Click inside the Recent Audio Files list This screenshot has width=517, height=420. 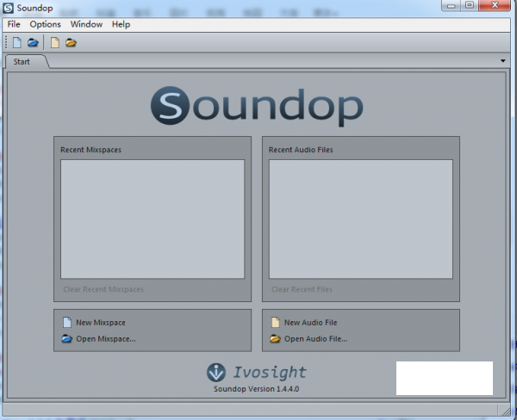360,219
